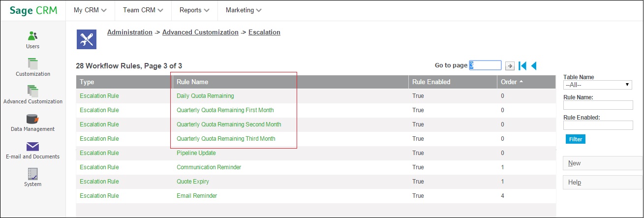This screenshot has width=644, height=218.
Task: Click the Filter button
Action: click(575, 139)
